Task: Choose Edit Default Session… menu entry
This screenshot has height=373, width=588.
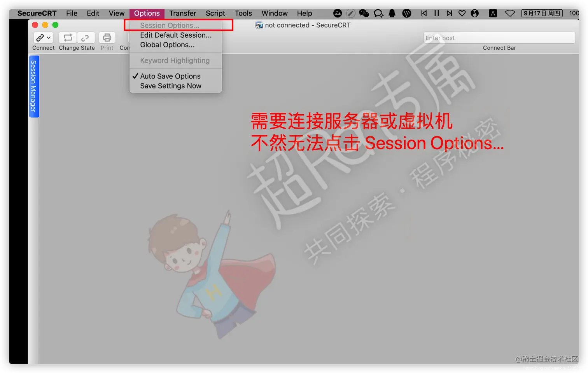Action: coord(176,35)
